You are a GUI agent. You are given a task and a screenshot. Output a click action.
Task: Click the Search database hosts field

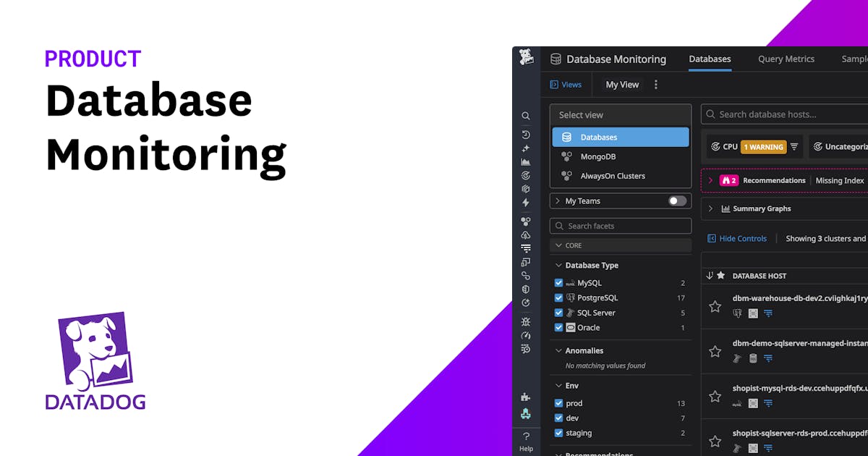click(x=785, y=114)
